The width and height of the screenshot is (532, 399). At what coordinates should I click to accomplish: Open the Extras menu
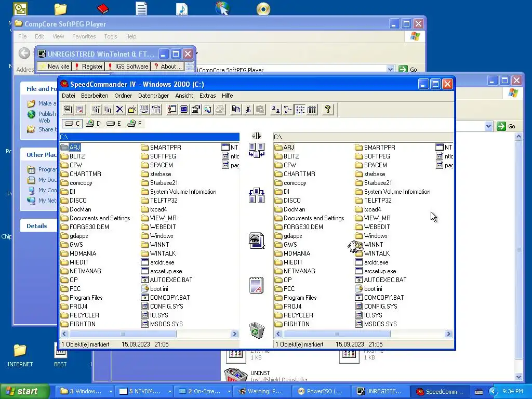coord(208,96)
